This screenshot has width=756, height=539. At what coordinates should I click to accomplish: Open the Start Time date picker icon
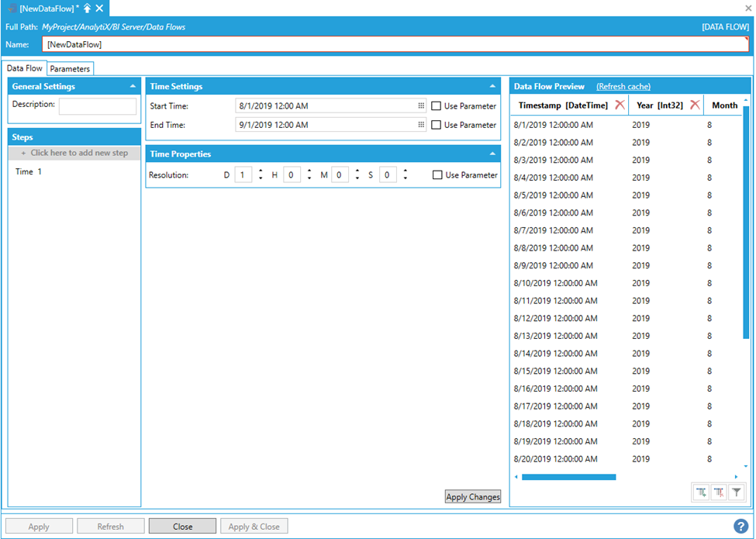421,106
